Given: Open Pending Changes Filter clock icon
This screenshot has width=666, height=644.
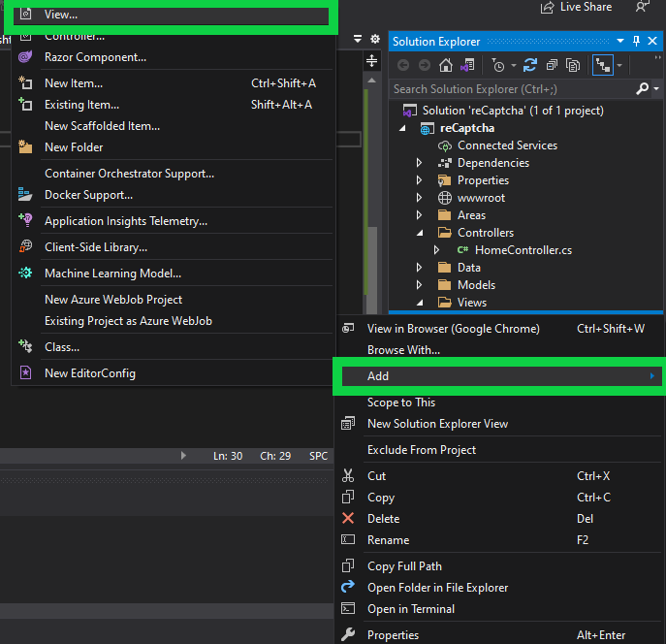Looking at the screenshot, I should coord(498,65).
